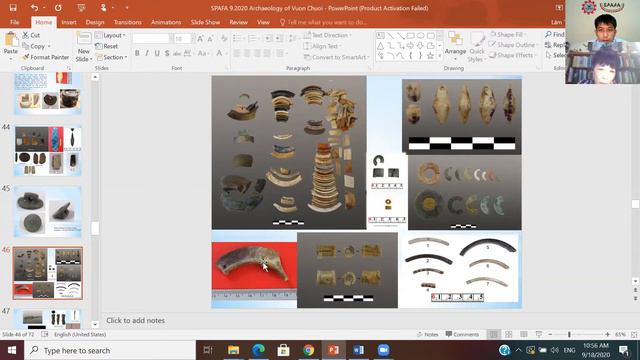This screenshot has height=360, width=640.
Task: Open Zoom from the taskbar
Action: coord(383,350)
